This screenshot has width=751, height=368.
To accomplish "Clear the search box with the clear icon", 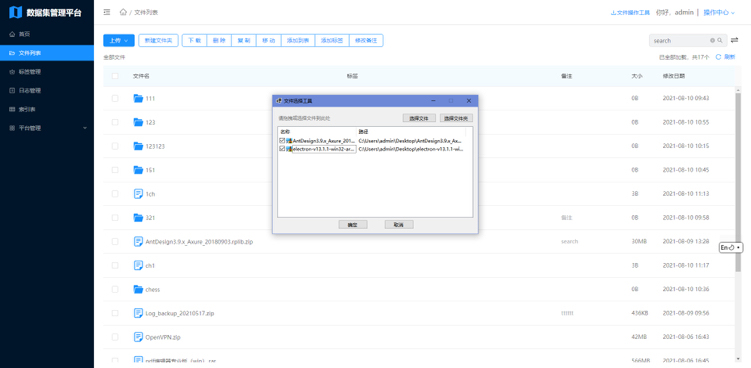I will 713,41.
